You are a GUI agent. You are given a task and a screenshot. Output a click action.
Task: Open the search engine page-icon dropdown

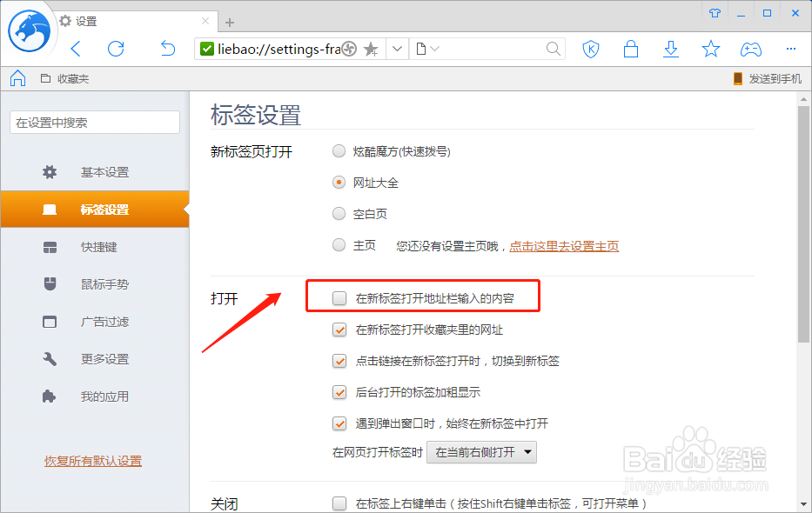point(427,50)
